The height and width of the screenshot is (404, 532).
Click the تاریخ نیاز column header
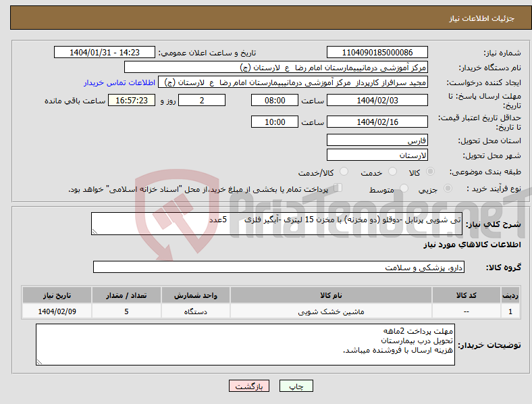[57, 295]
